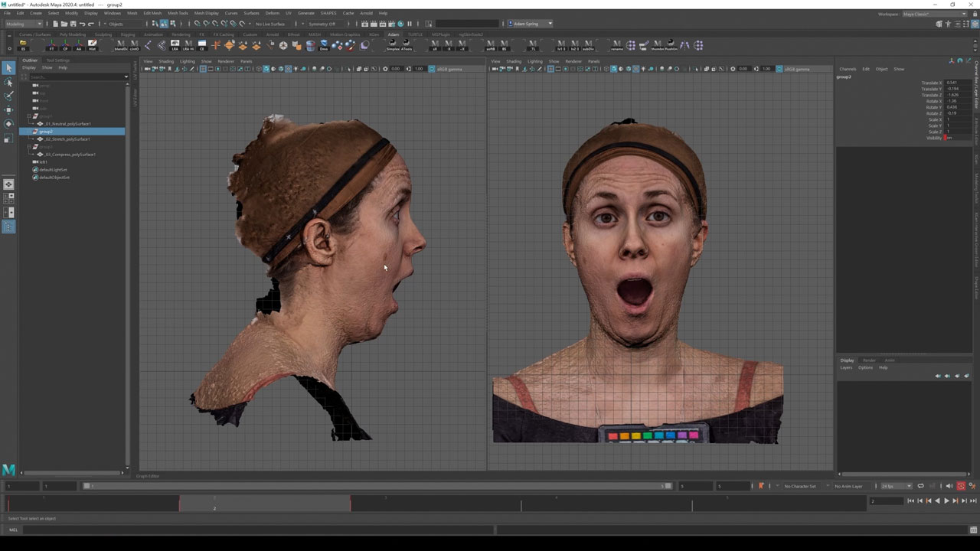Viewport: 980px width, 551px height.
Task: Click the time slider track at frame 2
Action: pos(214,503)
